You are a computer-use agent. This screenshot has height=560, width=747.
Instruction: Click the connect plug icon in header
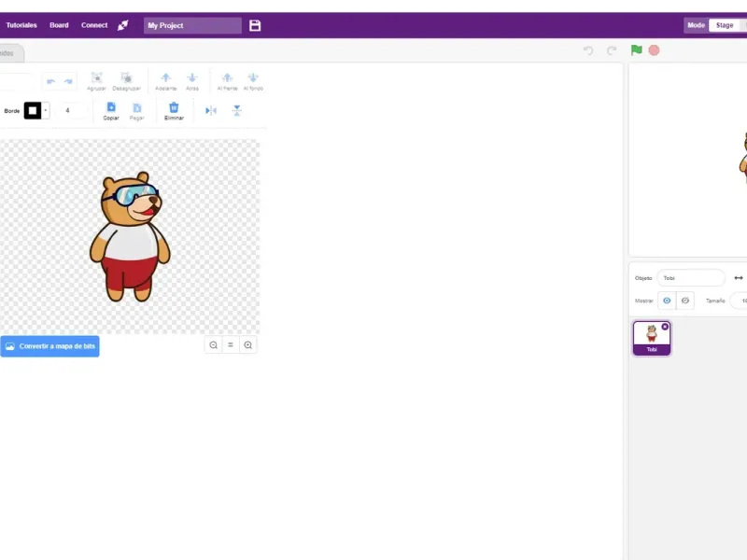123,25
